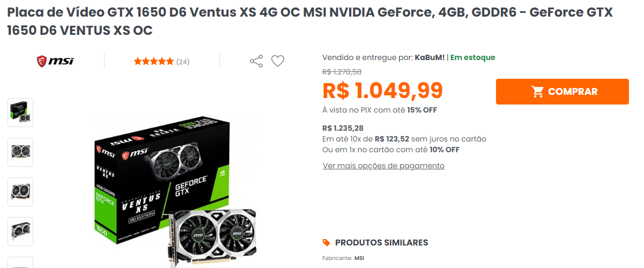Open the (24) reviews count
The height and width of the screenshot is (268, 644).
pos(183,62)
